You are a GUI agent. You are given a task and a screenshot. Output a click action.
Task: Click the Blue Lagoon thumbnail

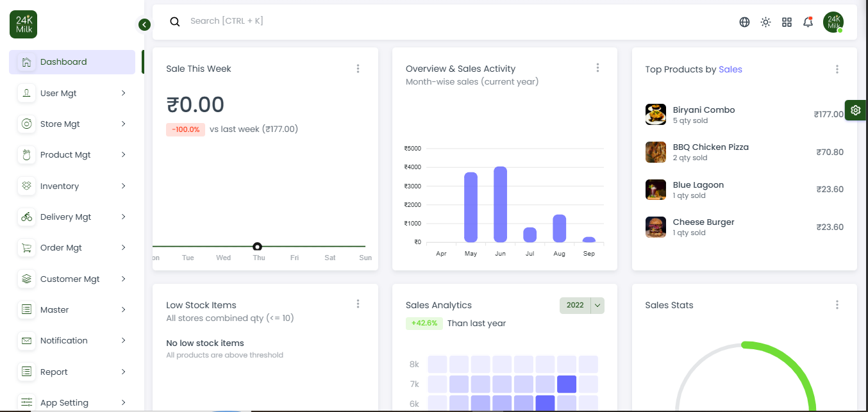656,190
